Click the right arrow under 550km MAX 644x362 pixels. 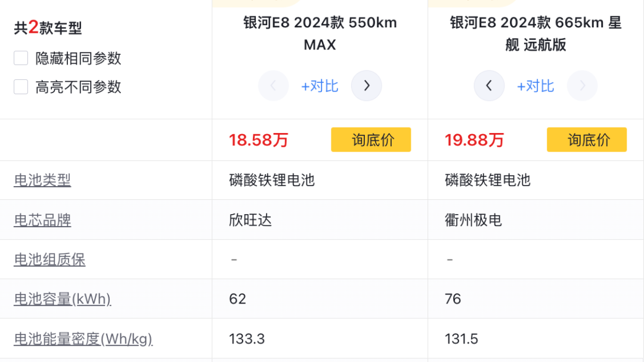pos(366,86)
